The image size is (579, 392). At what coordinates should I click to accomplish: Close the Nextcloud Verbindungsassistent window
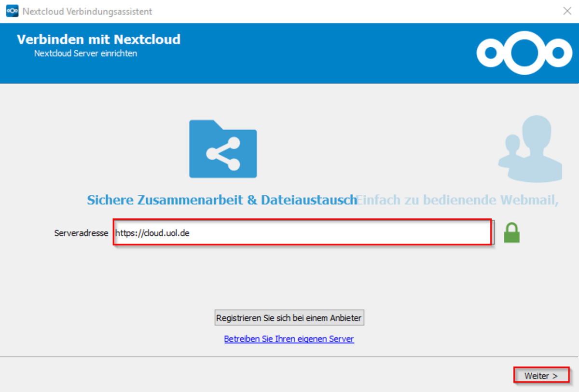[567, 11]
